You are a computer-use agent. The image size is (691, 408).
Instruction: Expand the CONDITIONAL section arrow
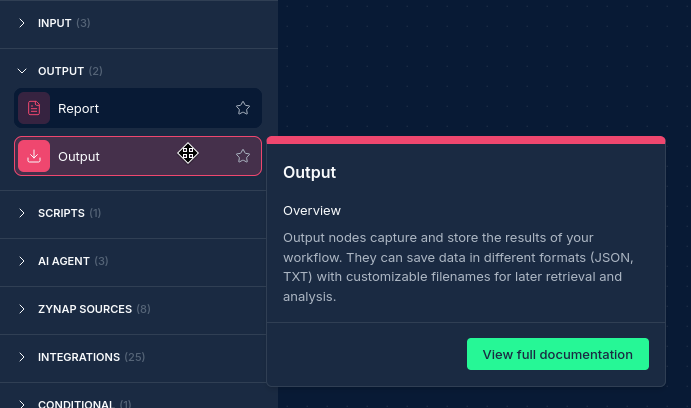coord(22,404)
